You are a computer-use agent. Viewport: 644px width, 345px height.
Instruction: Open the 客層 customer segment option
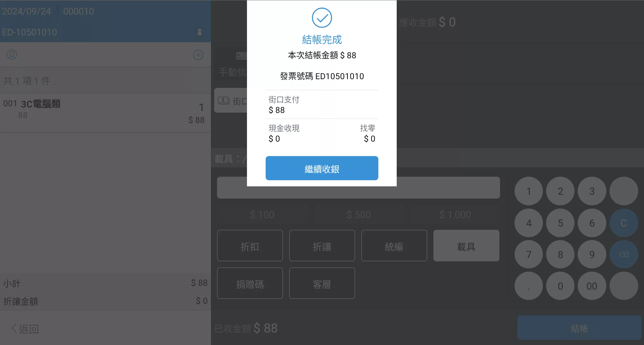322,283
